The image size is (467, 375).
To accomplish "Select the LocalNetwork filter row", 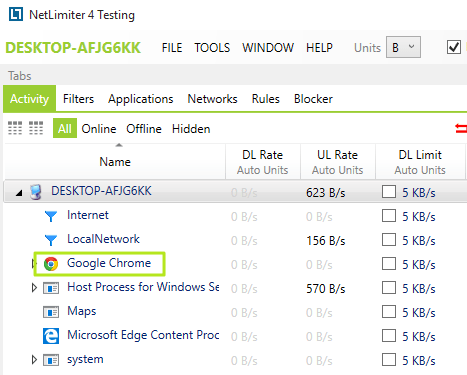I will tap(235, 240).
